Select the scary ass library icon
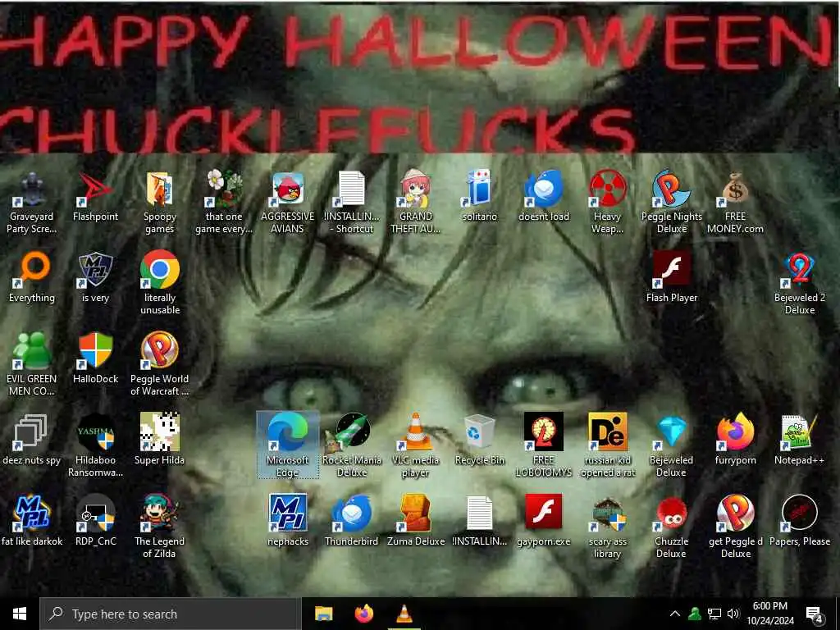The height and width of the screenshot is (630, 840). [x=608, y=527]
